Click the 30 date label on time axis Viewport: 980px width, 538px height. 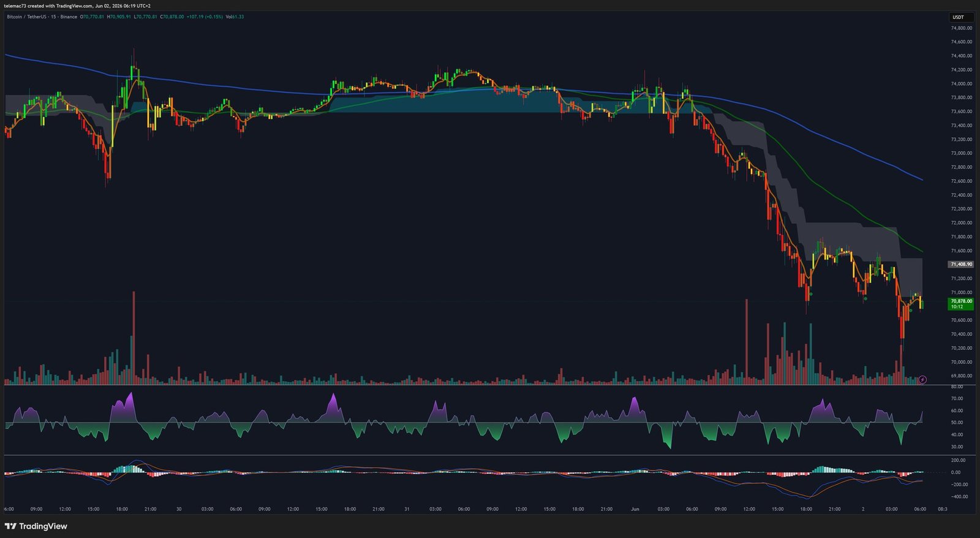pyautogui.click(x=179, y=509)
